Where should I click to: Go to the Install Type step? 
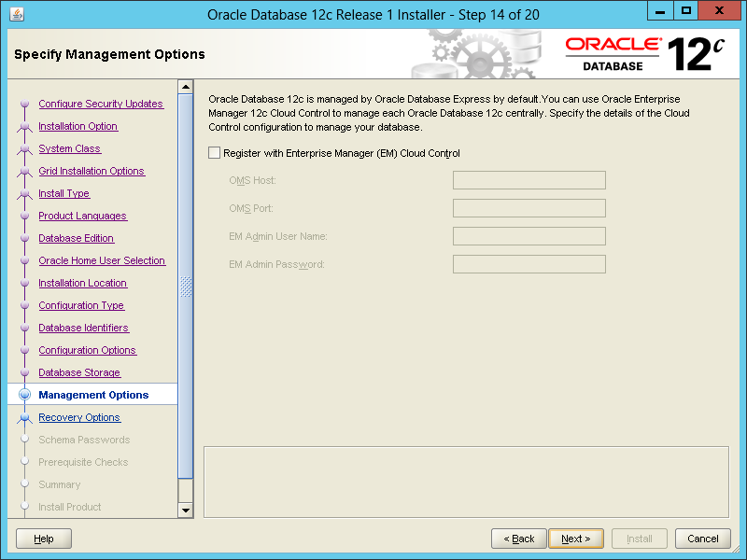pyautogui.click(x=64, y=193)
